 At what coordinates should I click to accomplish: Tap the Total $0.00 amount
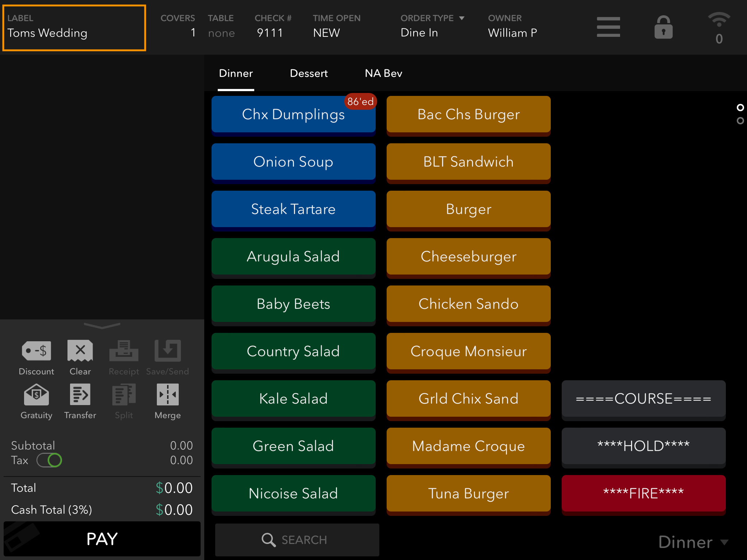point(174,488)
